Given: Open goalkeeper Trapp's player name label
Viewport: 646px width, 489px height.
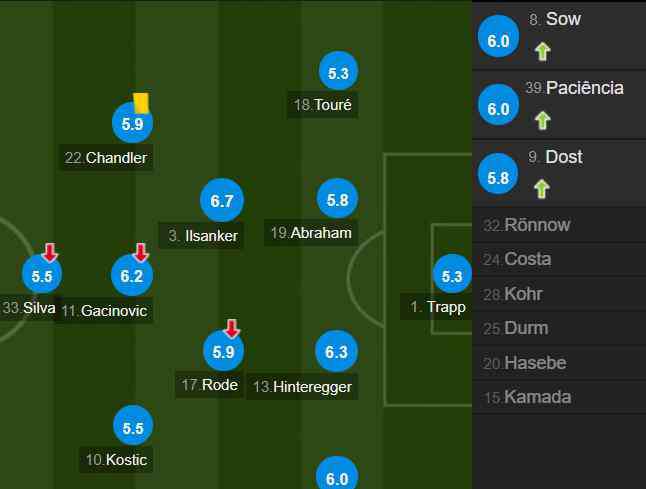Looking at the screenshot, I should click(x=437, y=307).
